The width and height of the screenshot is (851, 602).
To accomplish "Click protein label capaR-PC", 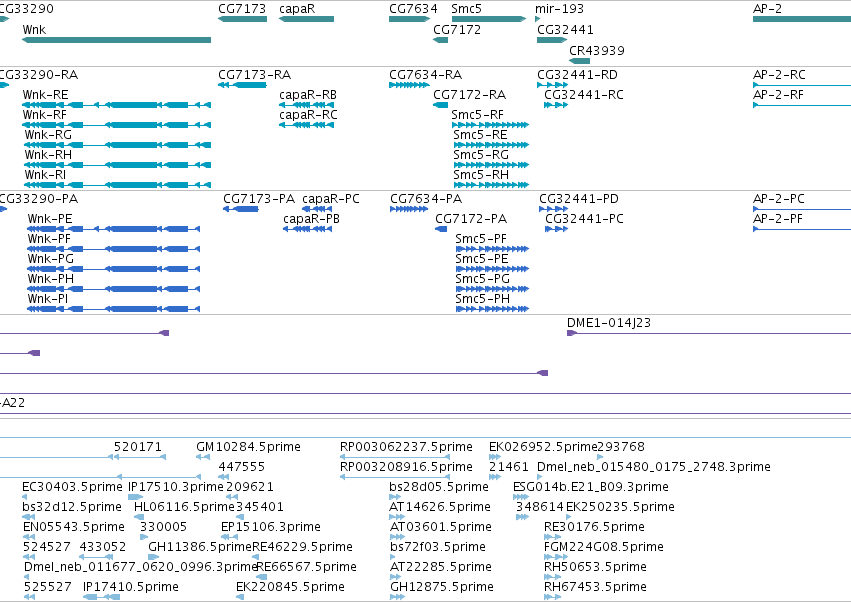I will pyautogui.click(x=331, y=199).
